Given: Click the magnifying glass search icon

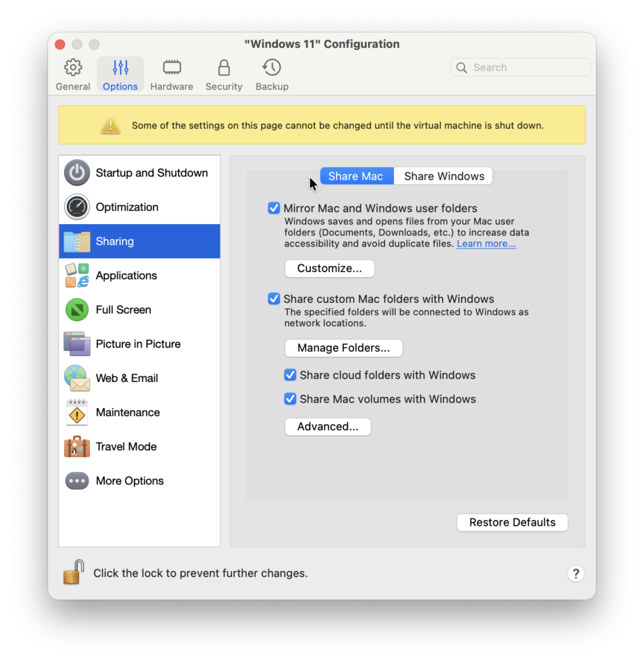Looking at the screenshot, I should tap(462, 67).
